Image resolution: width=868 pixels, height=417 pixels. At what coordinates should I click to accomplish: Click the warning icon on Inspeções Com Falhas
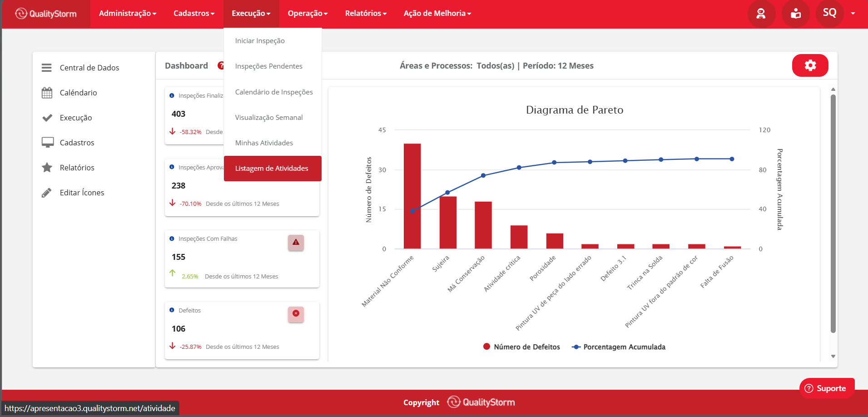296,243
